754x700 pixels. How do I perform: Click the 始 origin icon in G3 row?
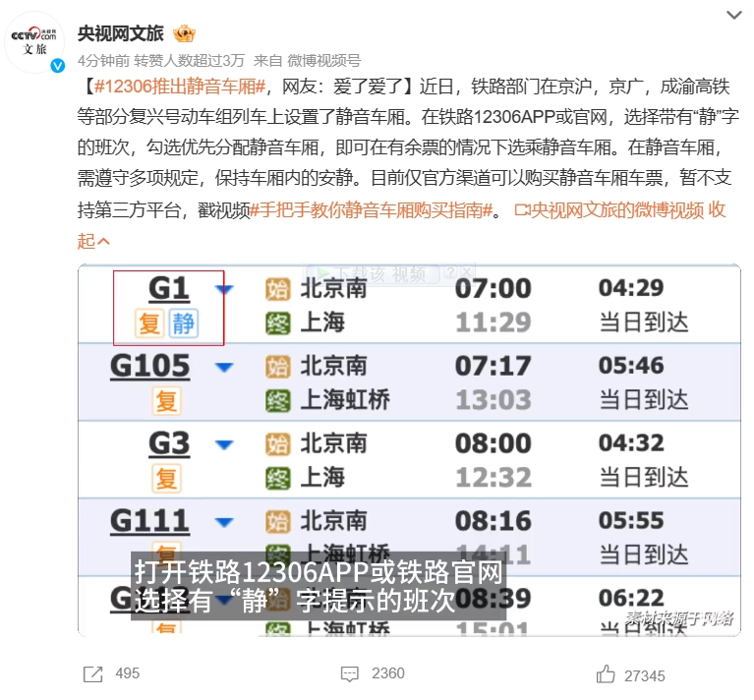coord(278,444)
